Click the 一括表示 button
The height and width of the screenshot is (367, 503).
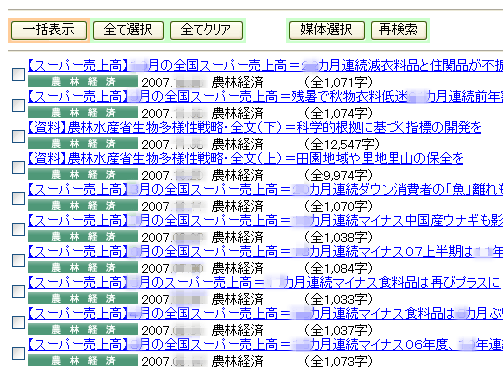[49, 30]
